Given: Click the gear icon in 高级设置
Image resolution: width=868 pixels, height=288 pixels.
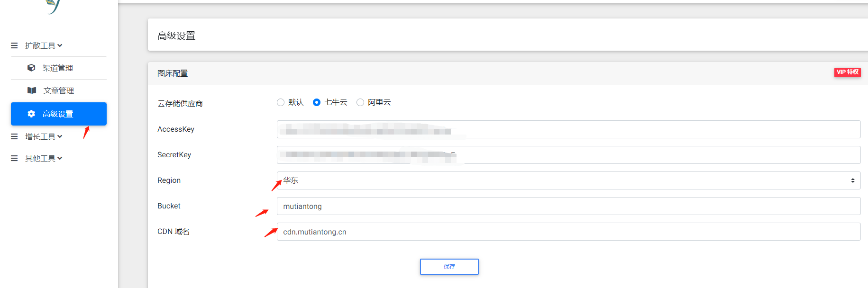Looking at the screenshot, I should [31, 114].
